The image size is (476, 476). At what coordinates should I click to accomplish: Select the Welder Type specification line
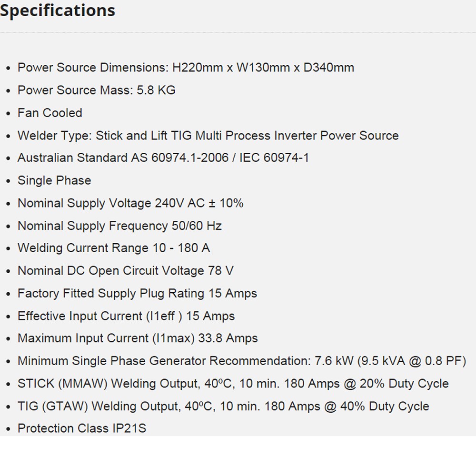[x=208, y=135]
